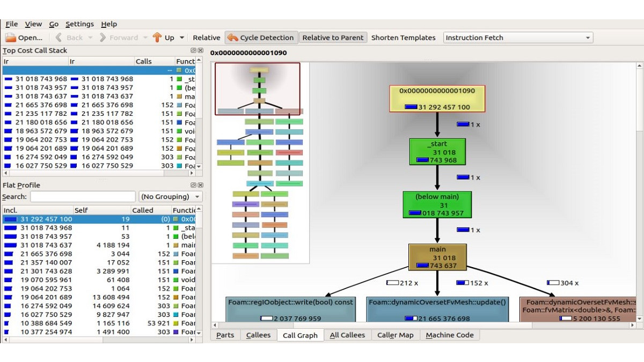Screen dimensions: 644x362
Task: Open the Back history dropdown arrow
Action: (x=90, y=38)
